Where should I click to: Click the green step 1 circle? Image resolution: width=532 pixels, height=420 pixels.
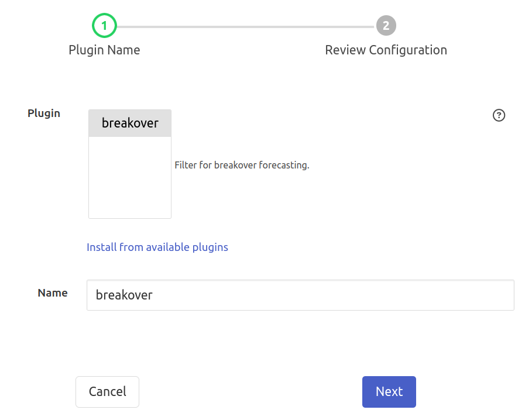point(104,26)
